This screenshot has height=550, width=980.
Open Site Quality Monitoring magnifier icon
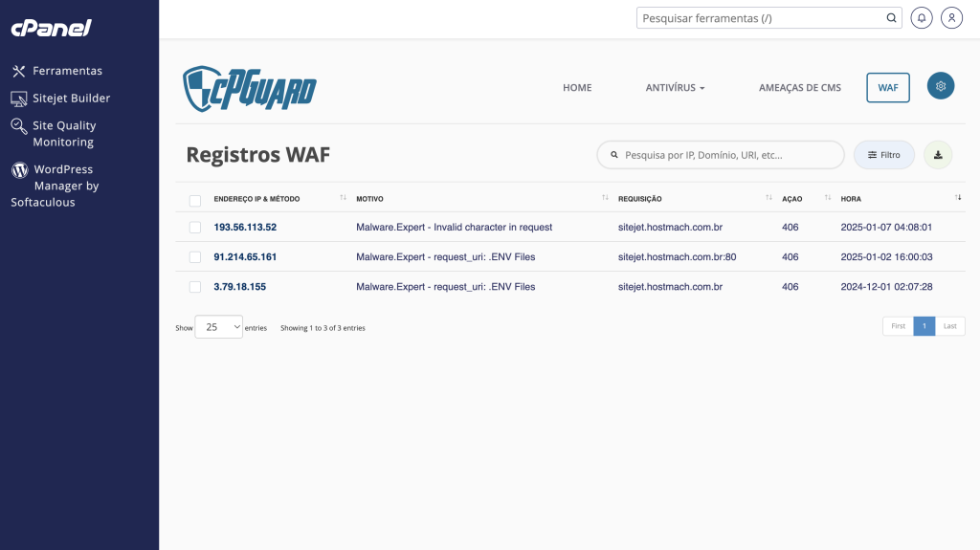(19, 126)
